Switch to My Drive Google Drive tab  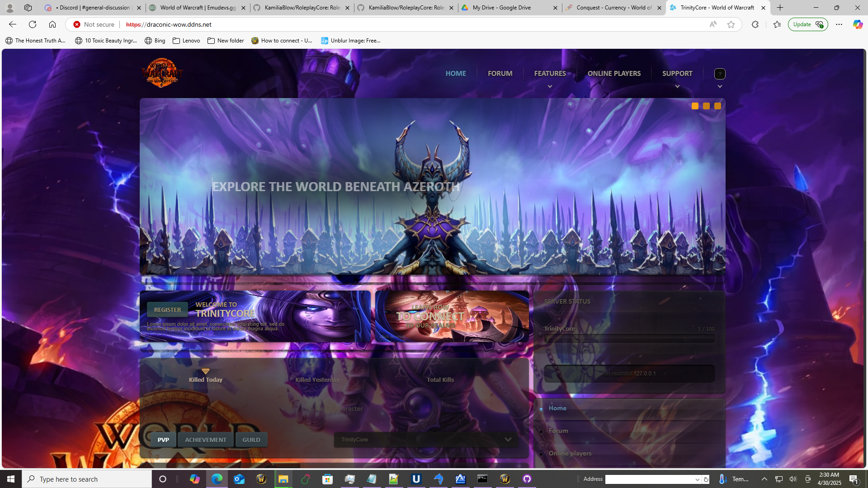pyautogui.click(x=509, y=8)
